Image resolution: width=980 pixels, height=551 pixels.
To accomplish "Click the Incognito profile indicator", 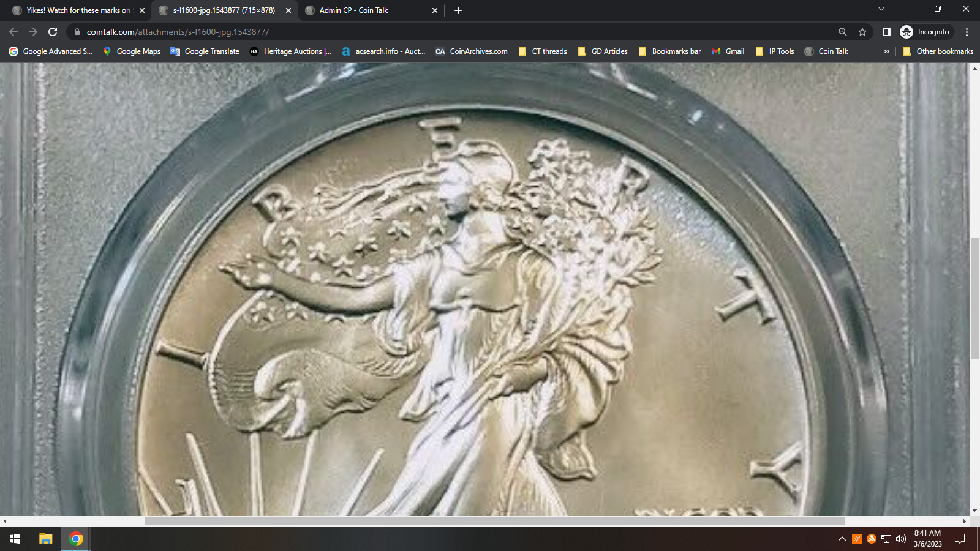I will click(x=925, y=32).
